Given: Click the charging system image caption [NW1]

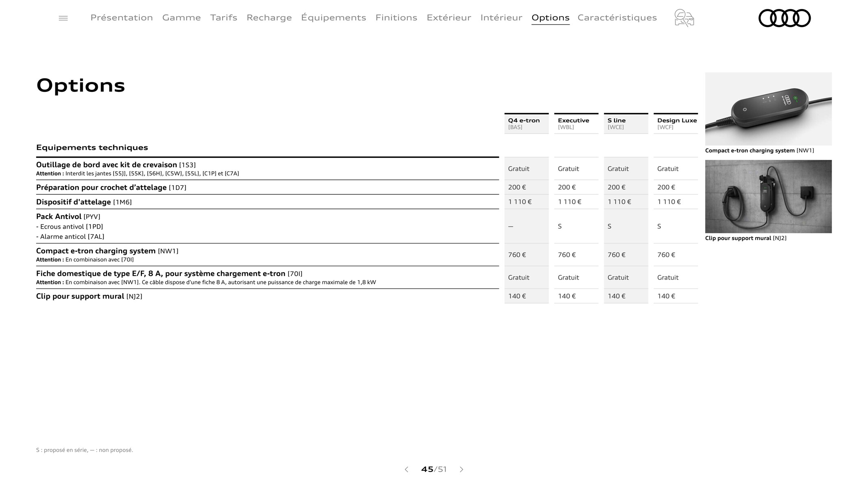Looking at the screenshot, I should tap(759, 150).
